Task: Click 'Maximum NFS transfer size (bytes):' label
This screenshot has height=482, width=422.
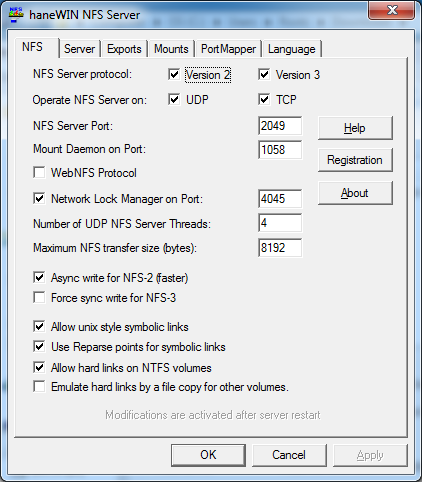Action: 115,248
